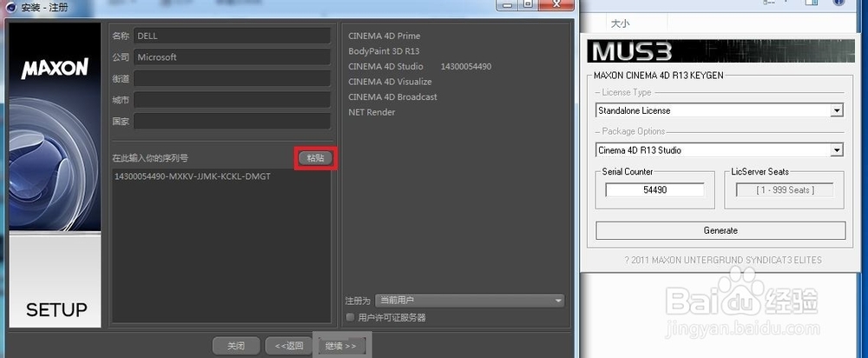The image size is (868, 358).
Task: Select BodyPaint 3D R13 in list
Action: pos(384,51)
